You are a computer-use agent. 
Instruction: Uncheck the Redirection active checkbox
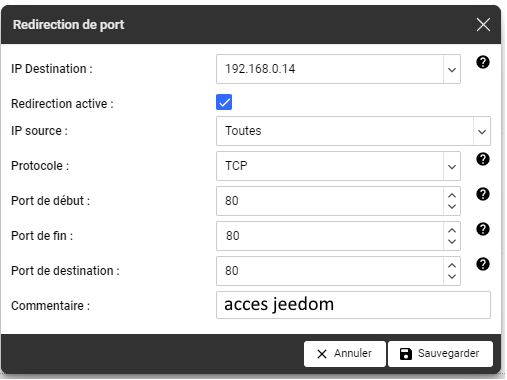pos(224,102)
